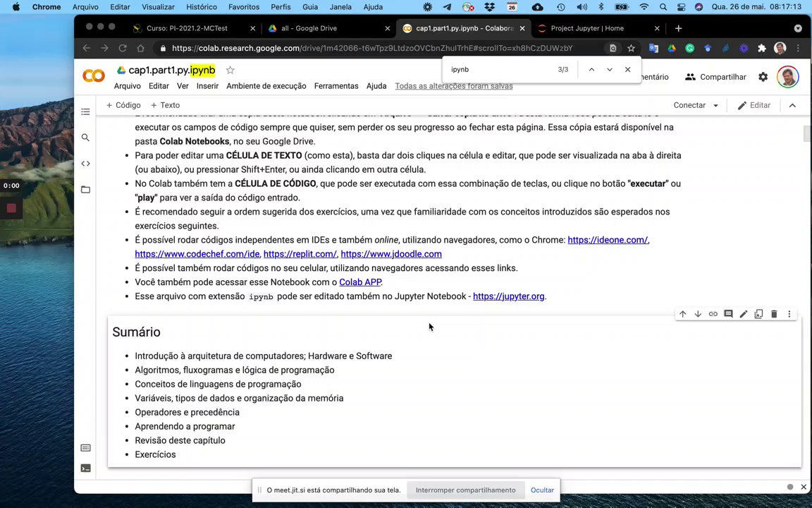Open the macOS Wi-Fi status icon

coord(644,7)
